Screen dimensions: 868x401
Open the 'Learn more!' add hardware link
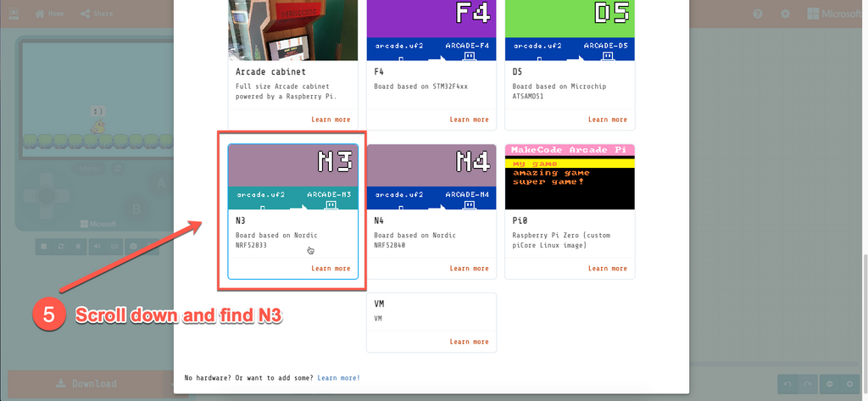(338, 377)
